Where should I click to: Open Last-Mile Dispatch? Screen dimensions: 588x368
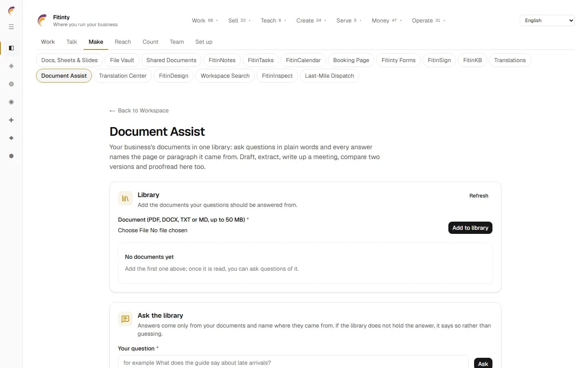click(x=330, y=76)
